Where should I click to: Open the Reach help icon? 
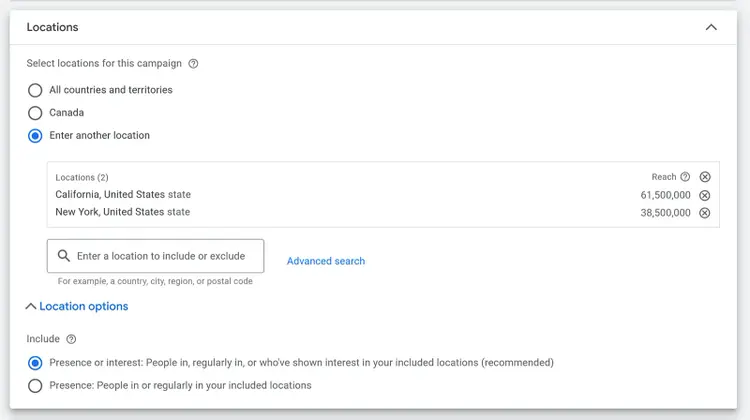pyautogui.click(x=685, y=177)
